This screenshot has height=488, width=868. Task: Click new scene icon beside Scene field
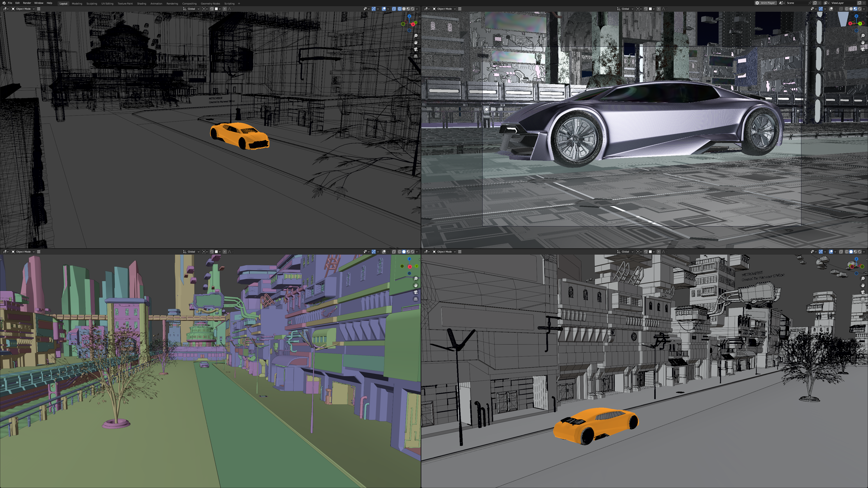(x=815, y=3)
